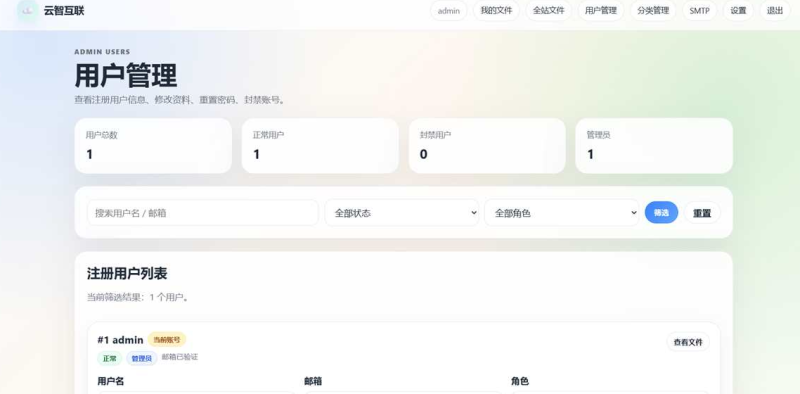The width and height of the screenshot is (800, 394).
Task: Click the 注册用户列表 heading
Action: tap(127, 274)
